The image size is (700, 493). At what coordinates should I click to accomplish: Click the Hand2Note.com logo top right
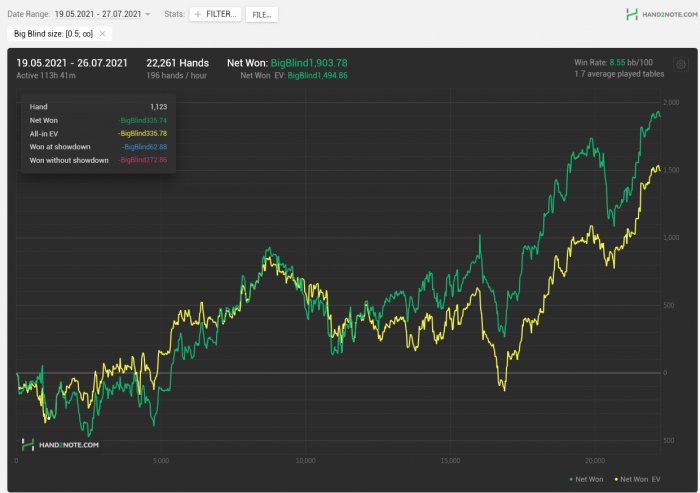point(662,14)
